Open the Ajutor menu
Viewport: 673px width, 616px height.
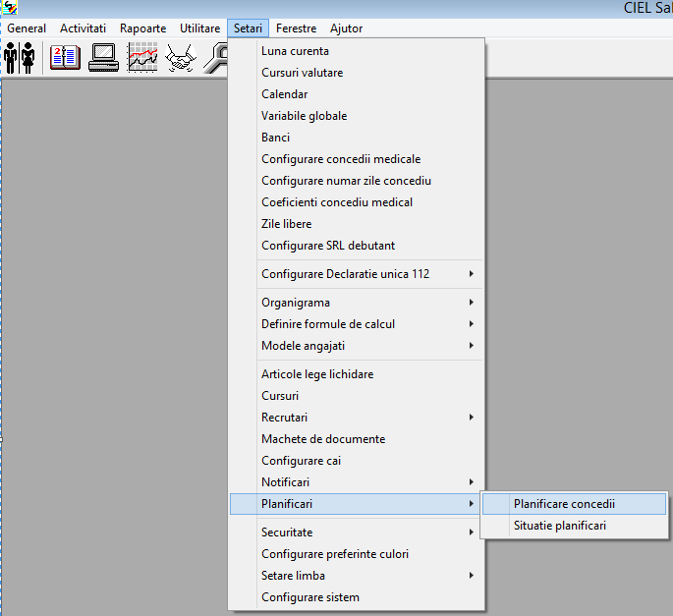click(347, 28)
